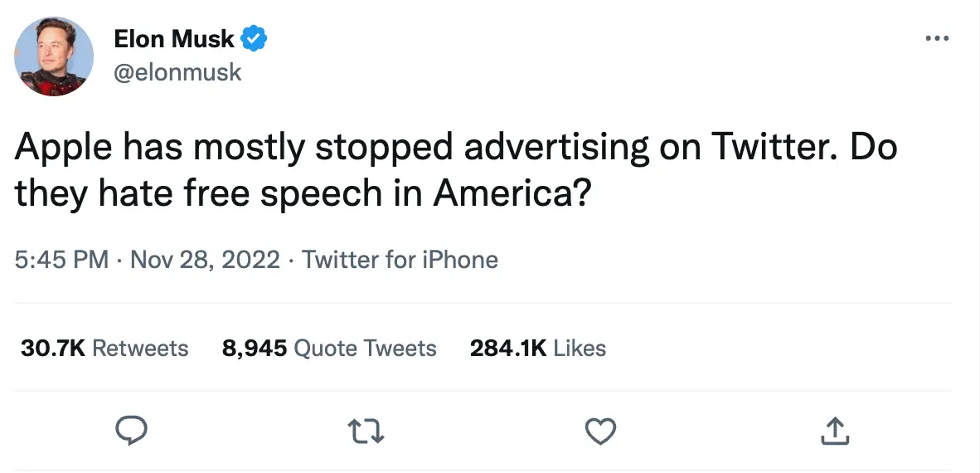Open the Twitter for iPhone source link
Image resolution: width=980 pixels, height=473 pixels.
click(x=400, y=260)
